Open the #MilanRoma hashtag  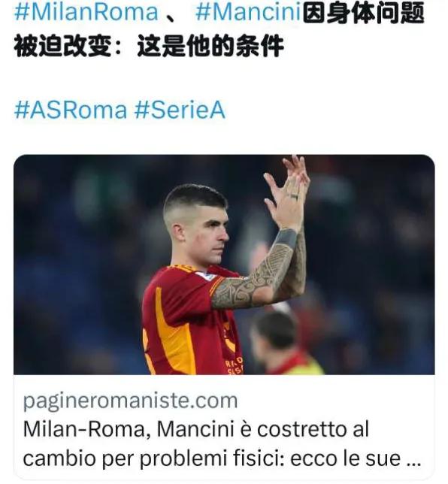pos(86,12)
